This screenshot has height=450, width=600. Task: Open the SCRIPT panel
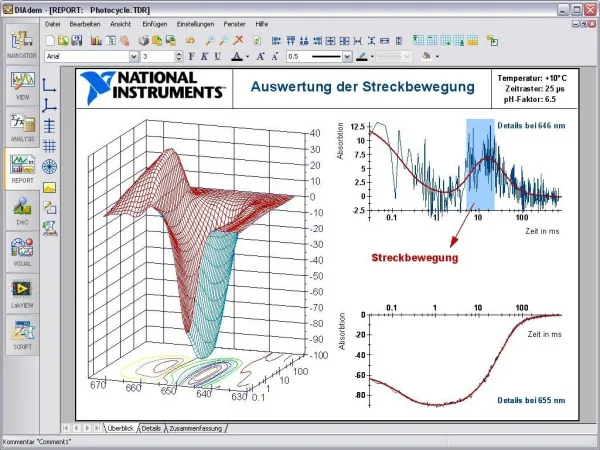(x=20, y=333)
